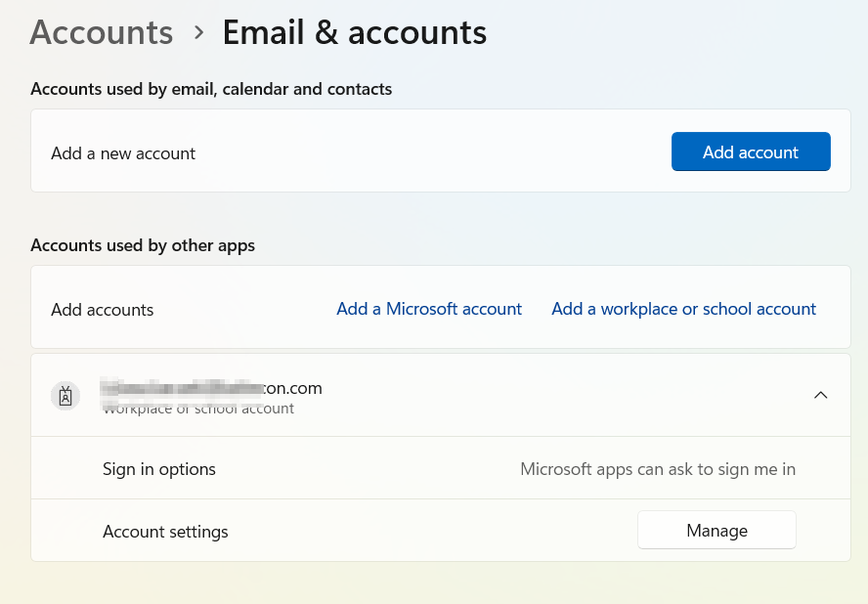Click the "Accounts used by other apps" heading
The height and width of the screenshot is (604, 868).
coord(143,245)
